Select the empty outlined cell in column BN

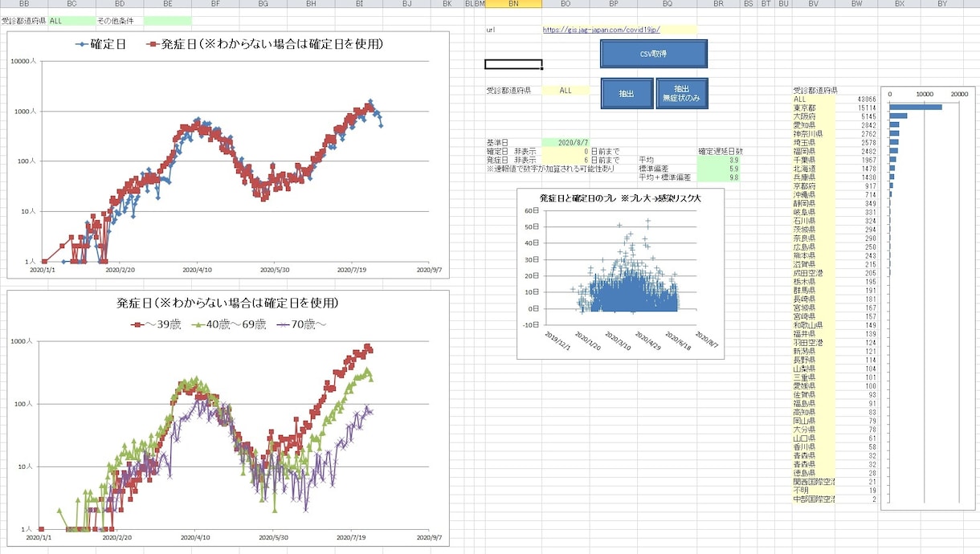(x=513, y=64)
